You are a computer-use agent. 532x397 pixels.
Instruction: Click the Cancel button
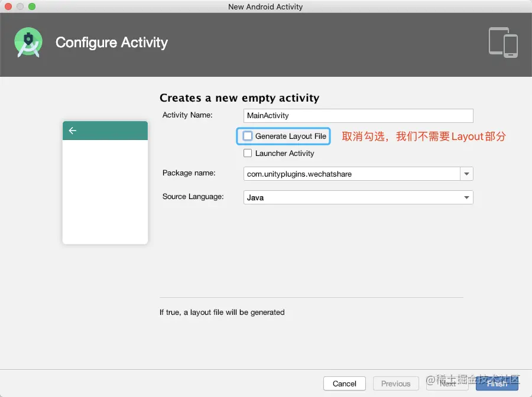tap(345, 383)
